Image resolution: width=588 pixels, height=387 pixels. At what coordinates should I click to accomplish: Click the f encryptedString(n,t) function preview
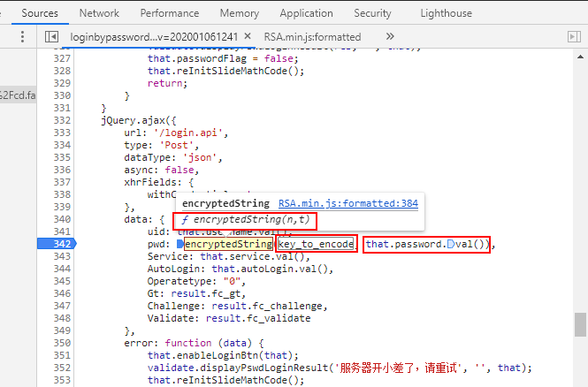tap(244, 219)
